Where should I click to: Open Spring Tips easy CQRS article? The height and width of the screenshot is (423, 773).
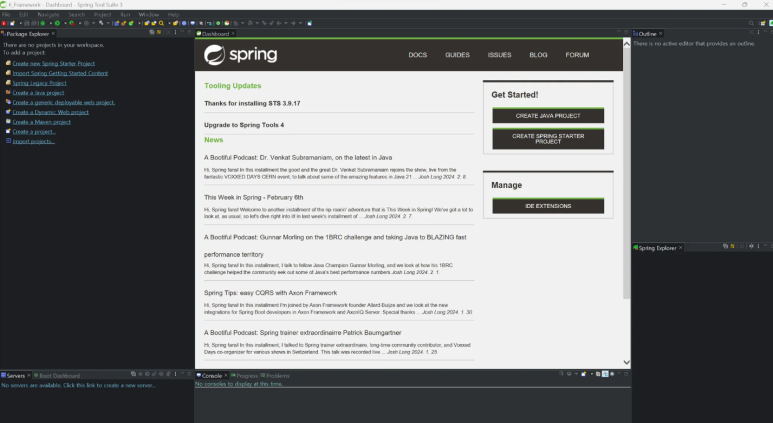click(271, 293)
